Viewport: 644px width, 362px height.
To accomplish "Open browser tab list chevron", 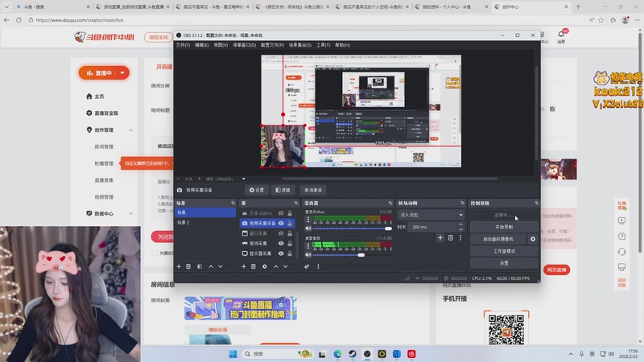I will pos(6,6).
